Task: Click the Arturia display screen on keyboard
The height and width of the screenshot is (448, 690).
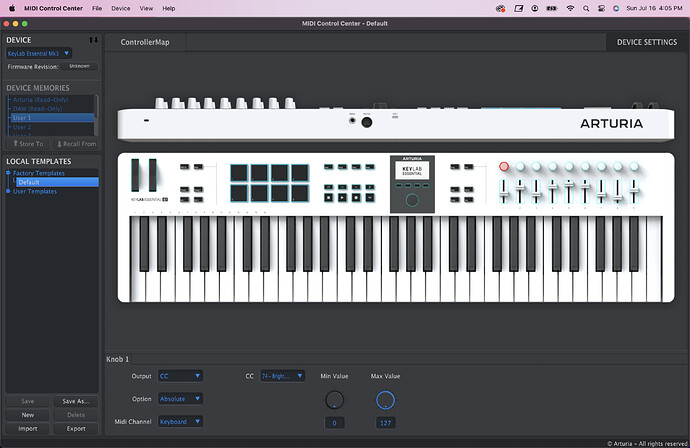Action: pyautogui.click(x=412, y=172)
